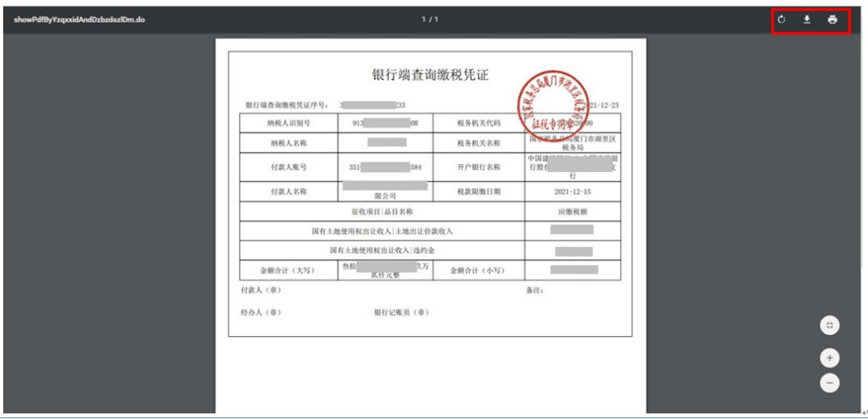This screenshot has height=419, width=868.
Task: Click label 付款人名称
Action: pos(288,191)
